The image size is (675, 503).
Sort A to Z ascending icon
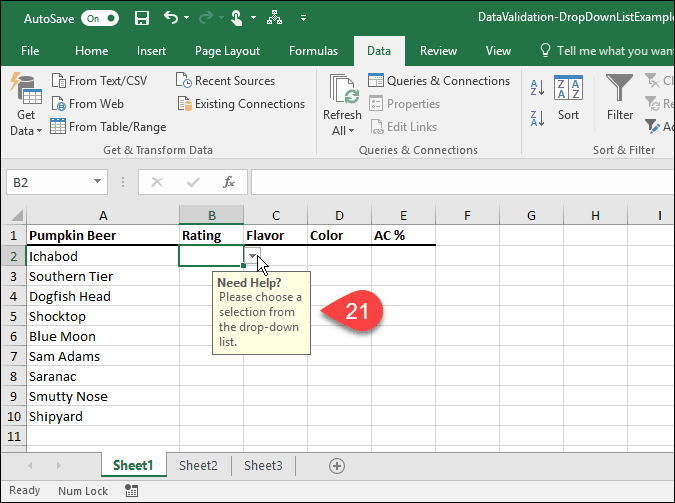pyautogui.click(x=537, y=87)
